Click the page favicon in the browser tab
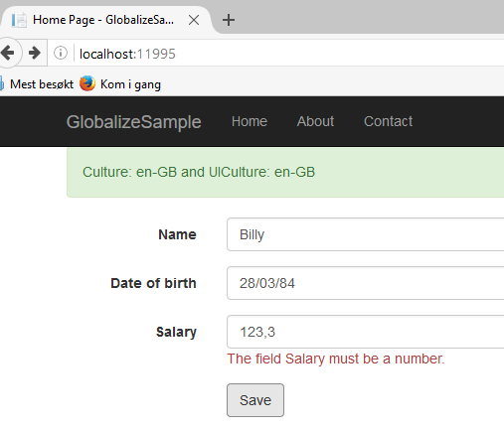 [x=19, y=20]
